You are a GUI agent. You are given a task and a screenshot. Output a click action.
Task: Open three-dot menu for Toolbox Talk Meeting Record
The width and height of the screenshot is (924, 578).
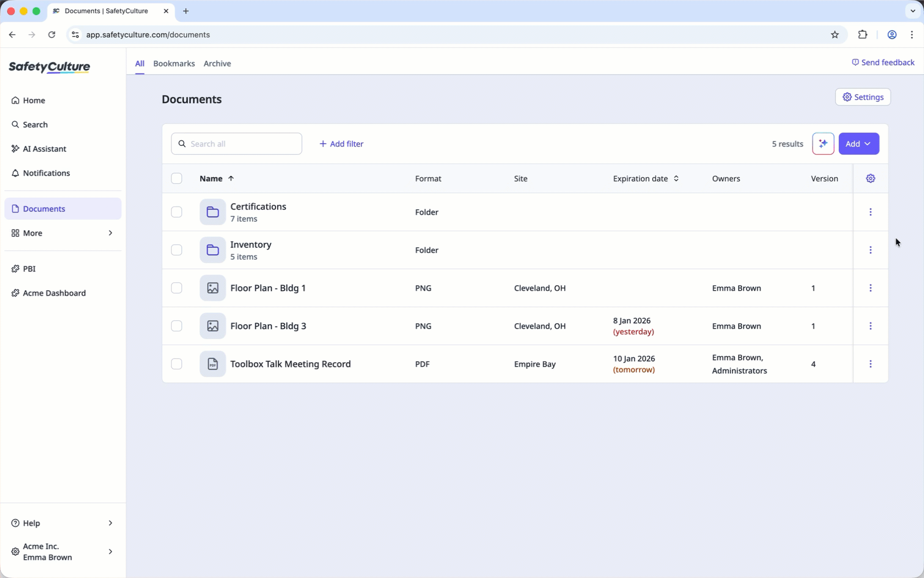pos(870,364)
